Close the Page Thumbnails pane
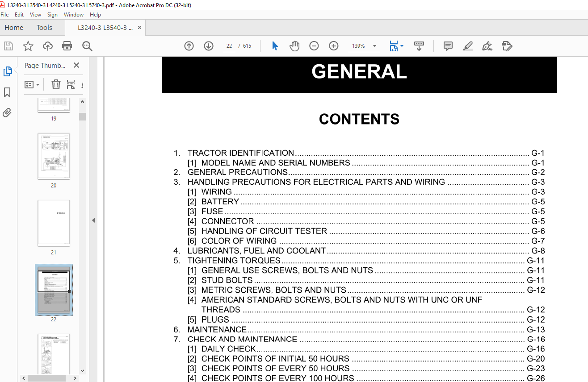Screen dimensions: 588x382 (76, 65)
